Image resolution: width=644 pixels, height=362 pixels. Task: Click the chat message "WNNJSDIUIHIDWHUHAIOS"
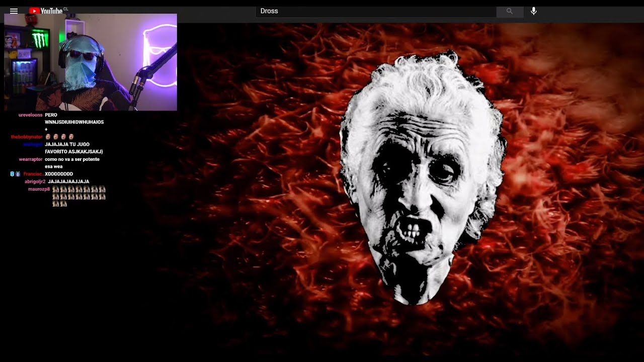(74, 122)
